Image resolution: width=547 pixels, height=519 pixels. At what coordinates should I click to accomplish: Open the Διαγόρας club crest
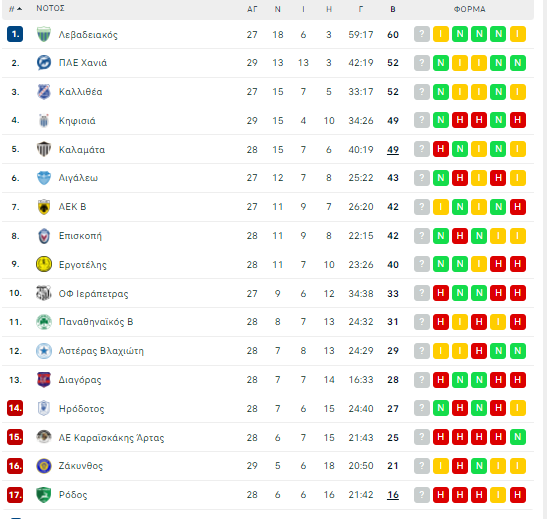(x=44, y=379)
